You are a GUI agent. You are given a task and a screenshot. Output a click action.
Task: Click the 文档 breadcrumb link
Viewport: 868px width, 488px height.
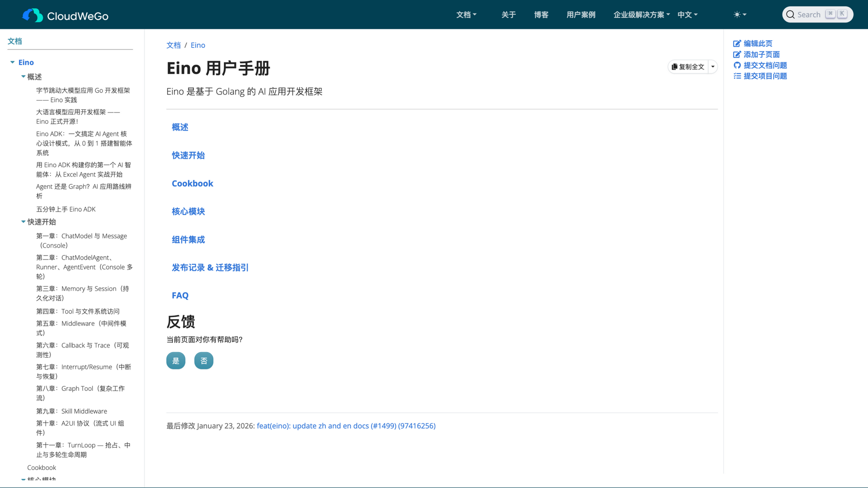[174, 45]
